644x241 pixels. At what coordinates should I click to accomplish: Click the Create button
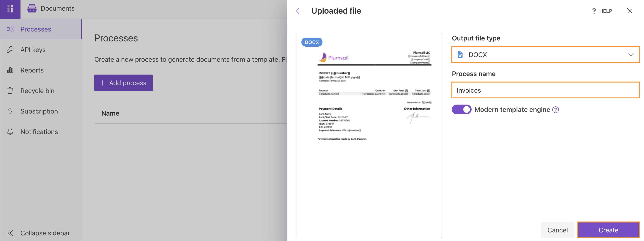(608, 230)
